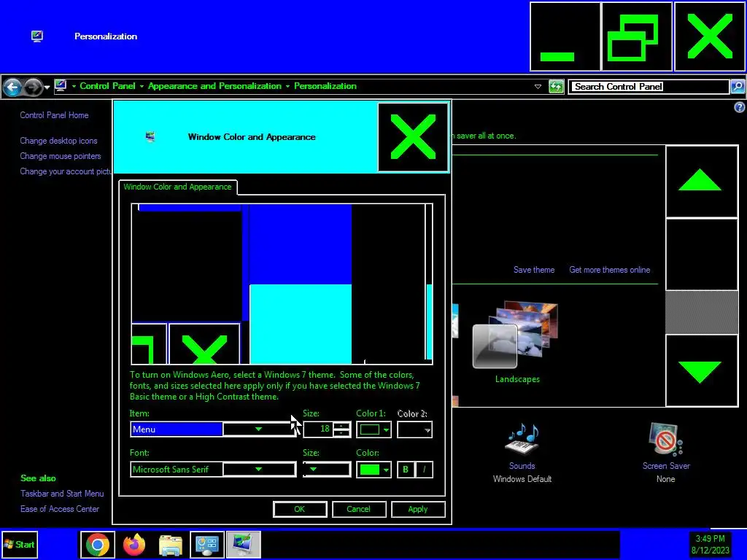Open the Sounds settings icon
The width and height of the screenshot is (747, 560).
[x=522, y=438]
